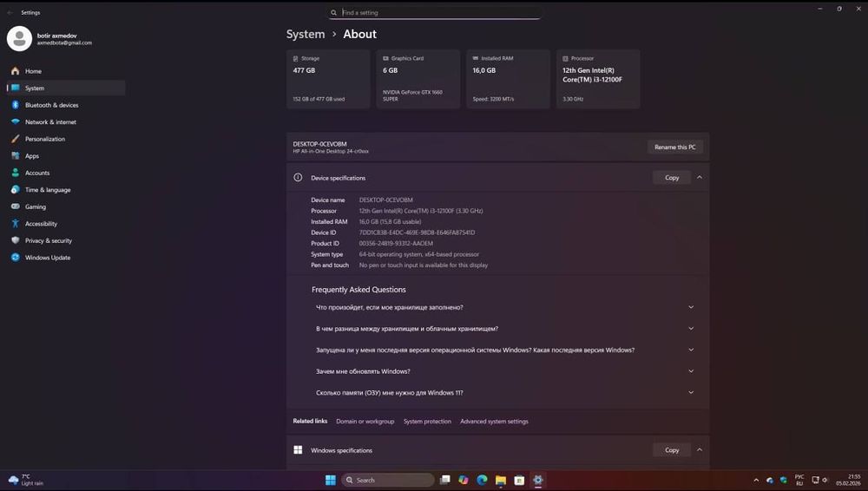Click the Device name value DESKTOP-0CEVOBM

point(386,200)
